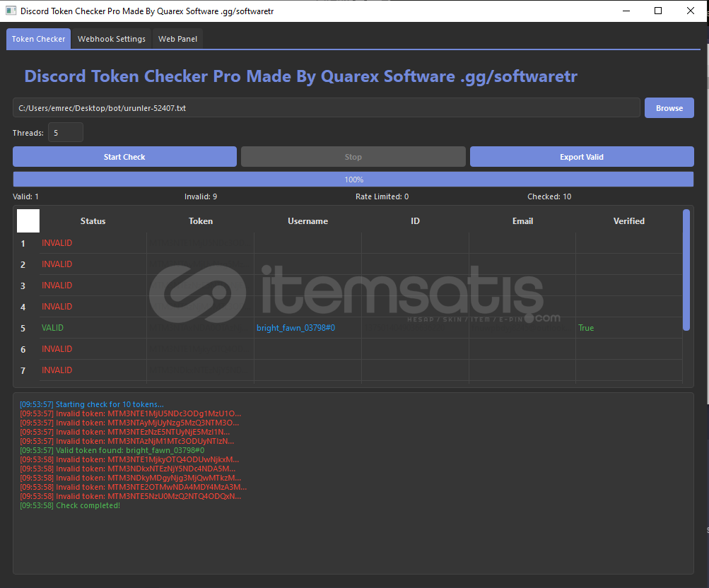Screen dimensions: 709x588
Task: Select row header number 5
Action: point(23,329)
